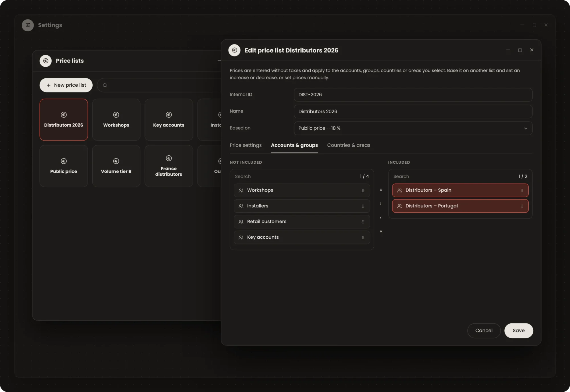Select Installers in Not Included list

302,206
